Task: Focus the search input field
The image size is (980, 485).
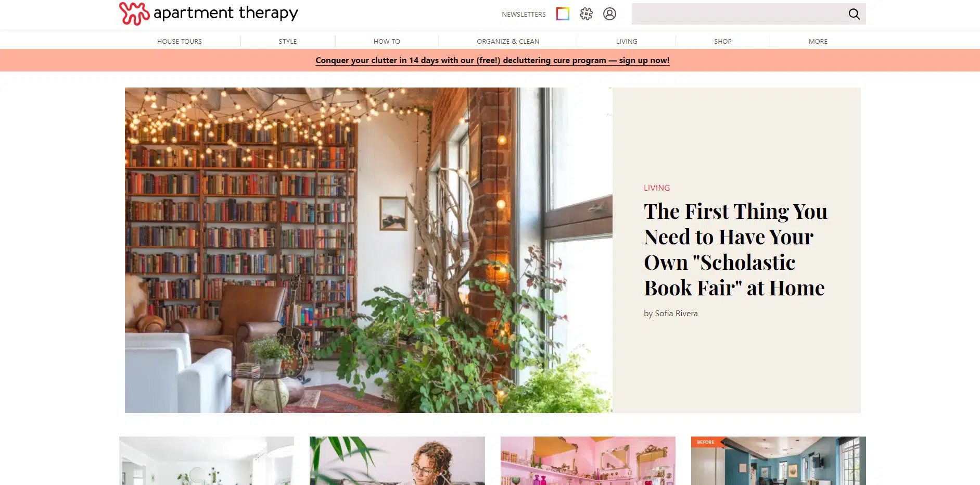Action: click(x=738, y=14)
